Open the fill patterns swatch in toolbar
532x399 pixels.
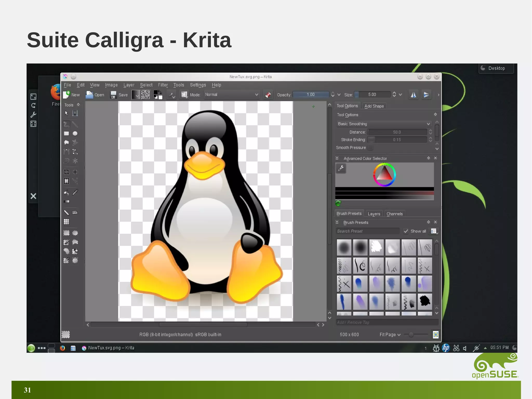[146, 95]
